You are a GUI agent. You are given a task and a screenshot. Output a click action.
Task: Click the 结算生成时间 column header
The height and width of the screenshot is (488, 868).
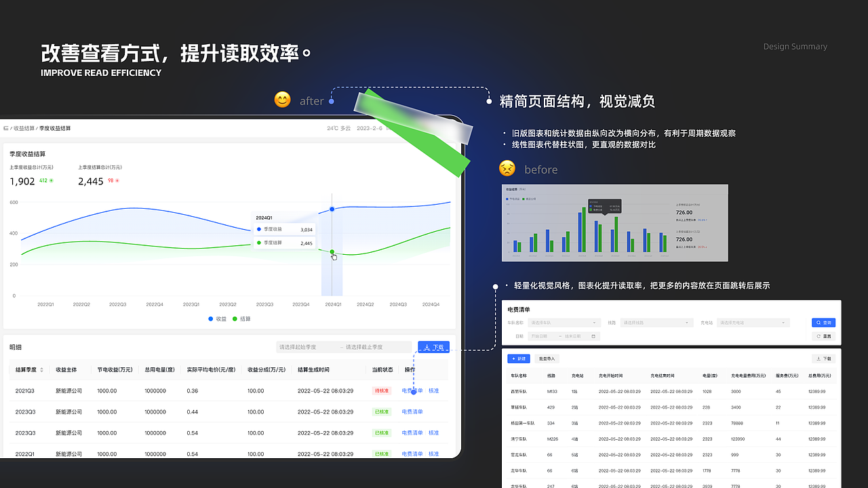pyautogui.click(x=314, y=370)
